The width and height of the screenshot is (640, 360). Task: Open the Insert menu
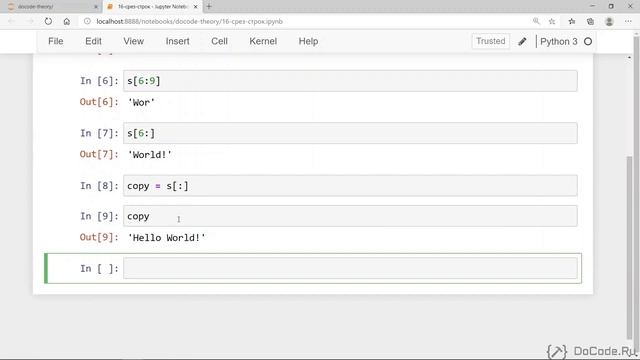pyautogui.click(x=178, y=41)
